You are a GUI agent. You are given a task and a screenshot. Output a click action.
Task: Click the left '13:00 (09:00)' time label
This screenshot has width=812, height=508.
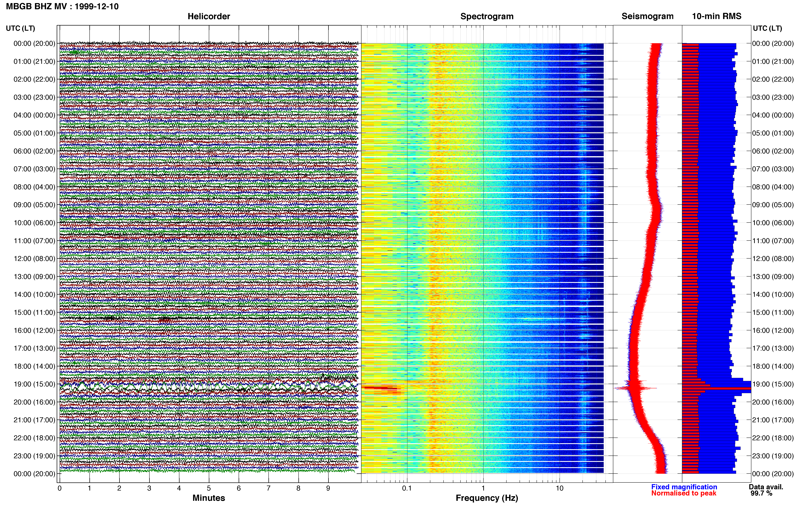[x=34, y=277]
